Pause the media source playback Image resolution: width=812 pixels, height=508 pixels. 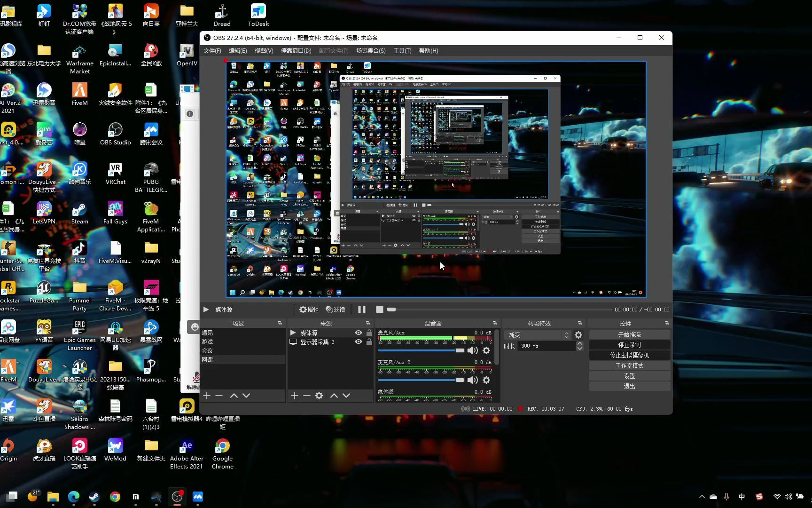pos(362,310)
